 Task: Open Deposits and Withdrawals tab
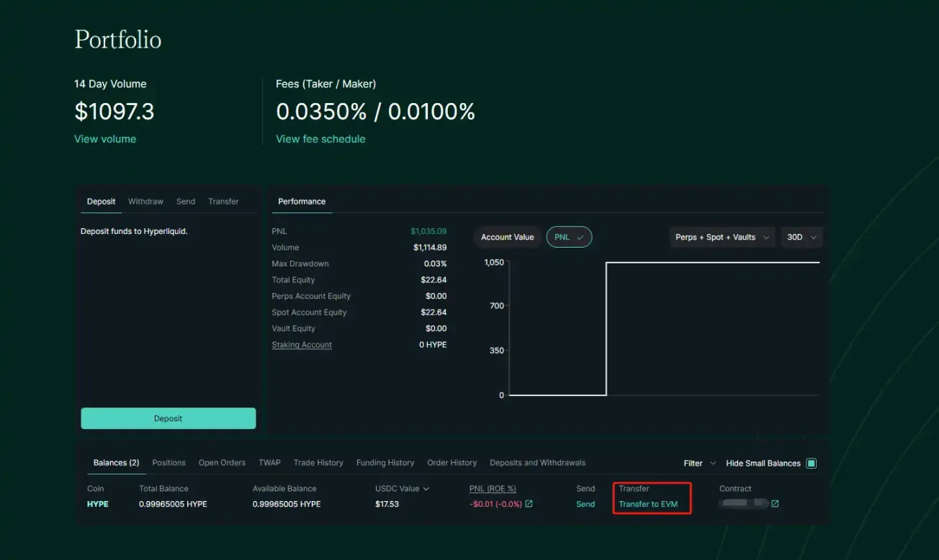537,463
